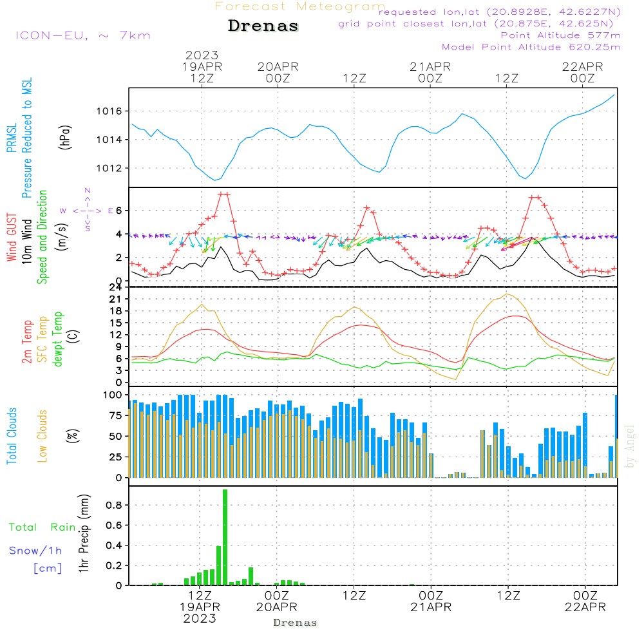
Task: Click the SFC Temp legend label
Action: click(43, 339)
